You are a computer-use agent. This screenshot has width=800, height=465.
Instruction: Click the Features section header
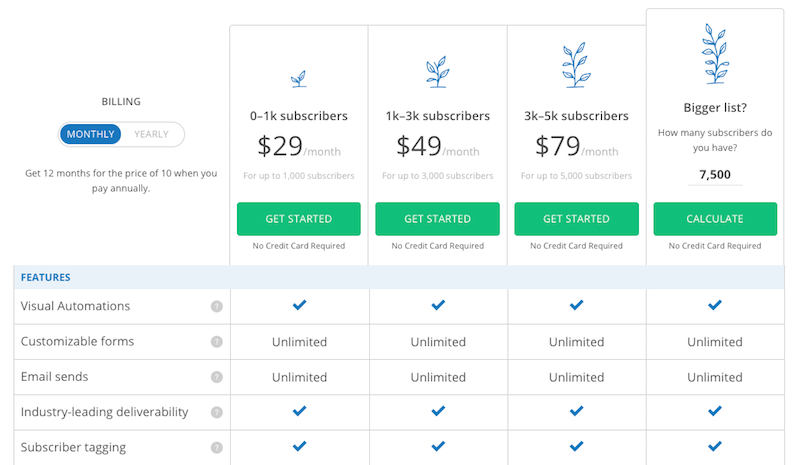46,277
